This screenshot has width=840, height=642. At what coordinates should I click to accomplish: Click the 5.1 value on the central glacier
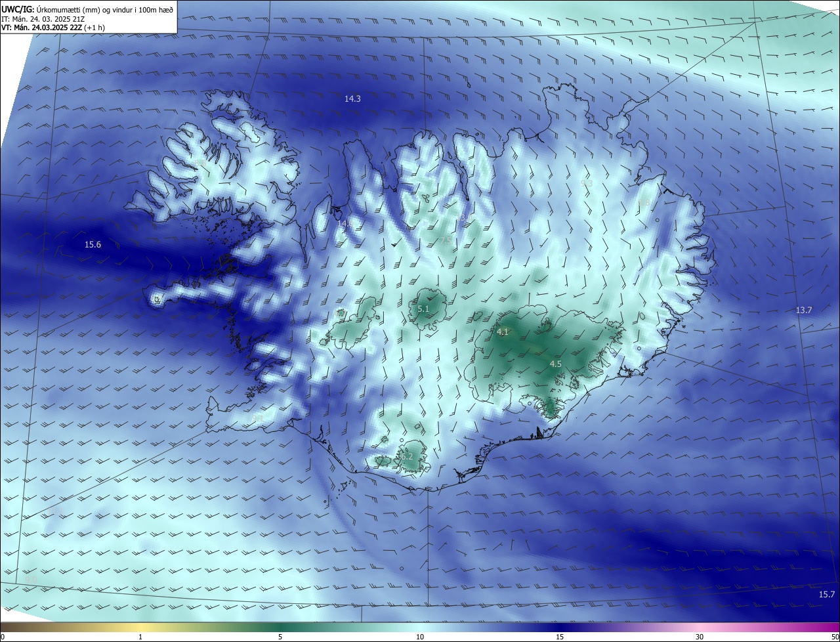click(423, 309)
